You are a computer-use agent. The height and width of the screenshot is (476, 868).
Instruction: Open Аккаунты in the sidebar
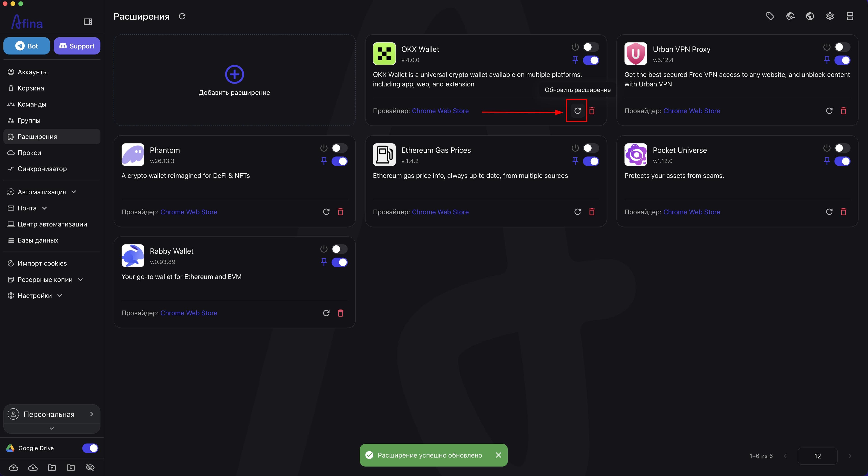pos(52,72)
